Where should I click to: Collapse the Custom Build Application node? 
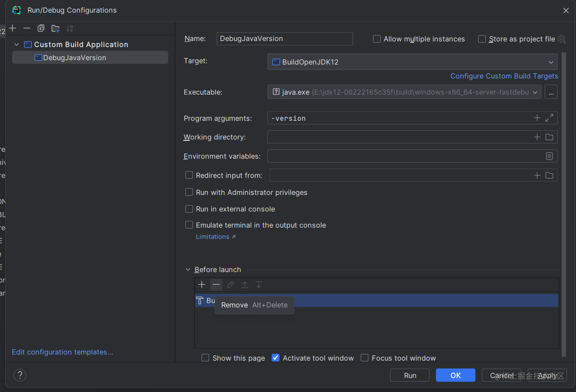pos(17,44)
